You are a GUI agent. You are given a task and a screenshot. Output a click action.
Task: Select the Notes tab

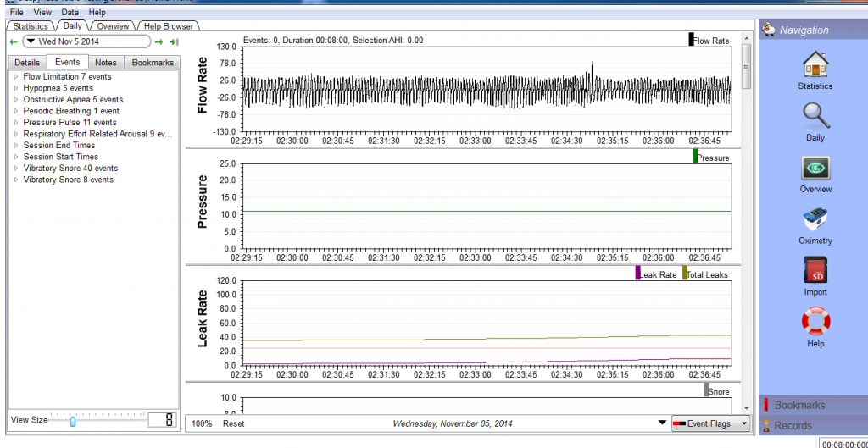pos(106,63)
